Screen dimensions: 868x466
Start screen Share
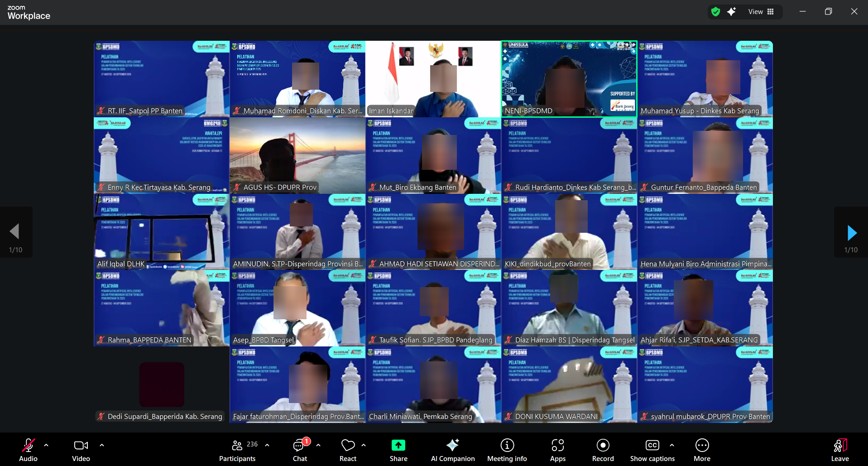point(398,450)
